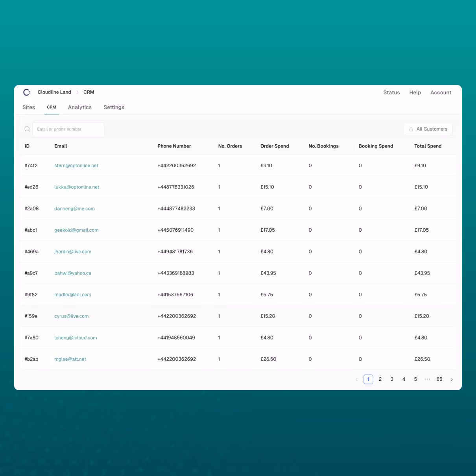Click the Phone Number column header
The height and width of the screenshot is (476, 476).
(x=174, y=146)
